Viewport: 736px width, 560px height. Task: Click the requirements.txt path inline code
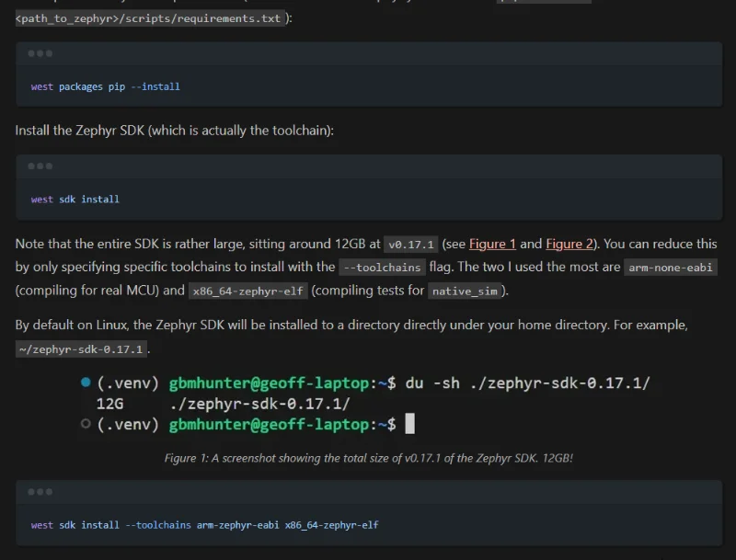tap(149, 18)
